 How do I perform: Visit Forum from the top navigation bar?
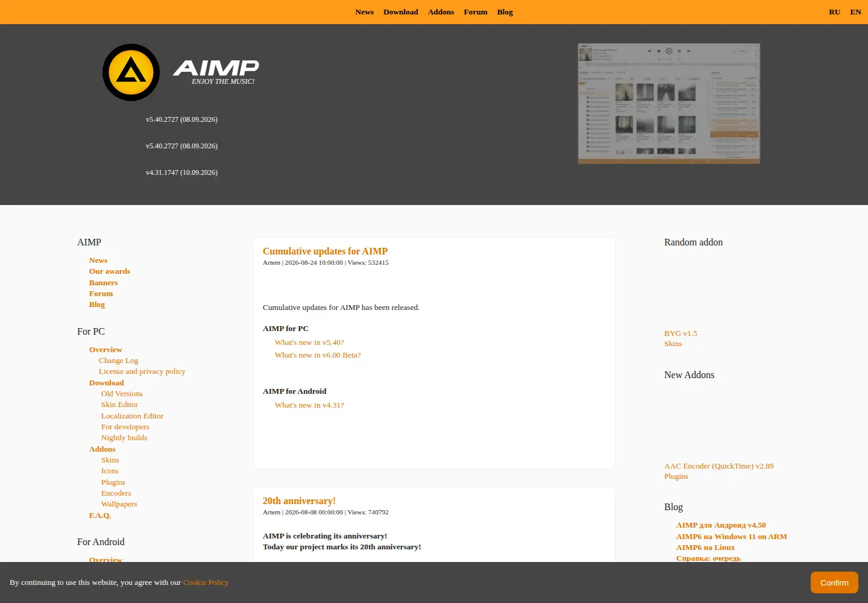[476, 12]
